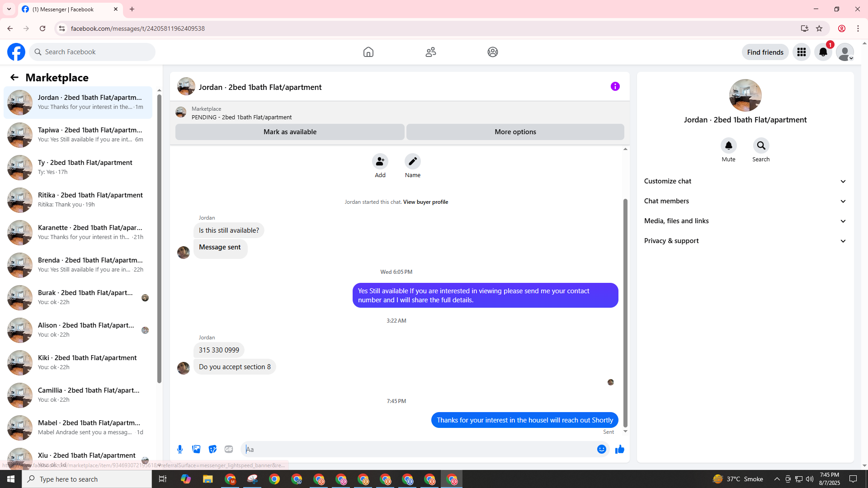Open Mabel's 2bed 1bath chat
The width and height of the screenshot is (868, 488).
click(x=78, y=428)
